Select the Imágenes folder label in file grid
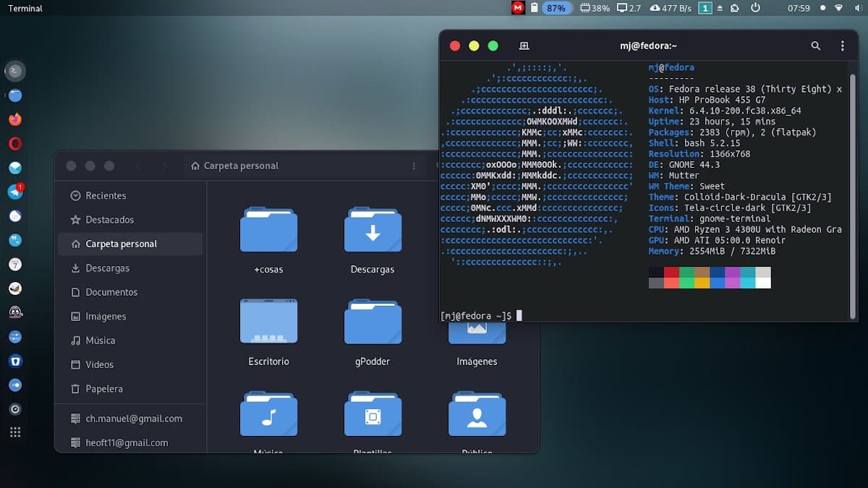The image size is (868, 488). (477, 361)
